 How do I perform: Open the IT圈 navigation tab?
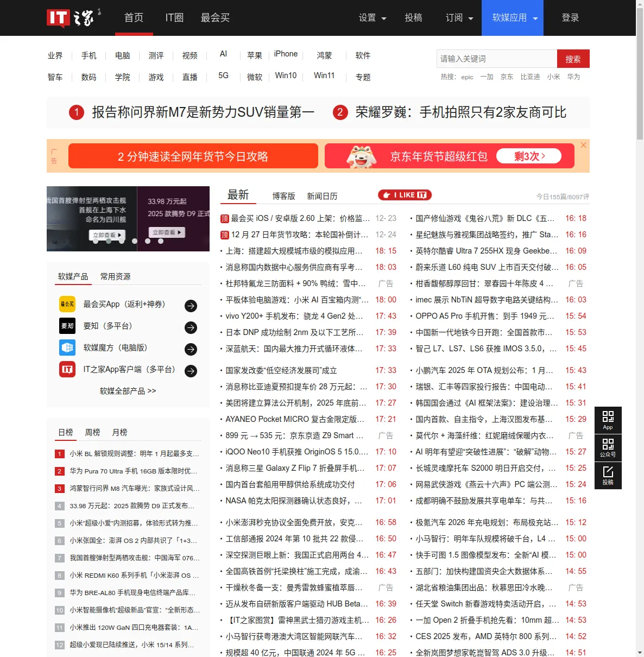click(x=174, y=18)
